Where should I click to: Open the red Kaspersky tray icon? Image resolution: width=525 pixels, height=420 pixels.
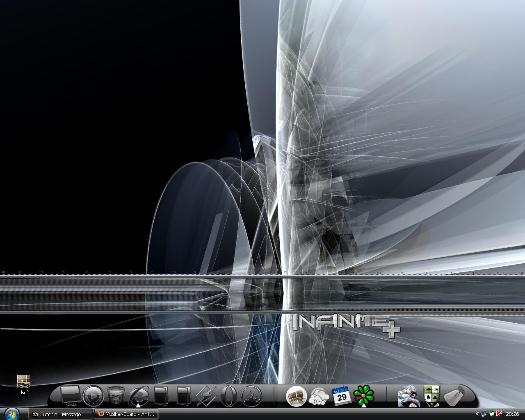pos(499,414)
